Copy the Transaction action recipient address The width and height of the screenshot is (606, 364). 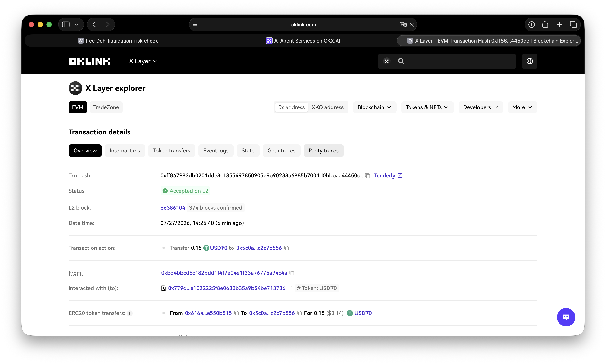point(287,248)
